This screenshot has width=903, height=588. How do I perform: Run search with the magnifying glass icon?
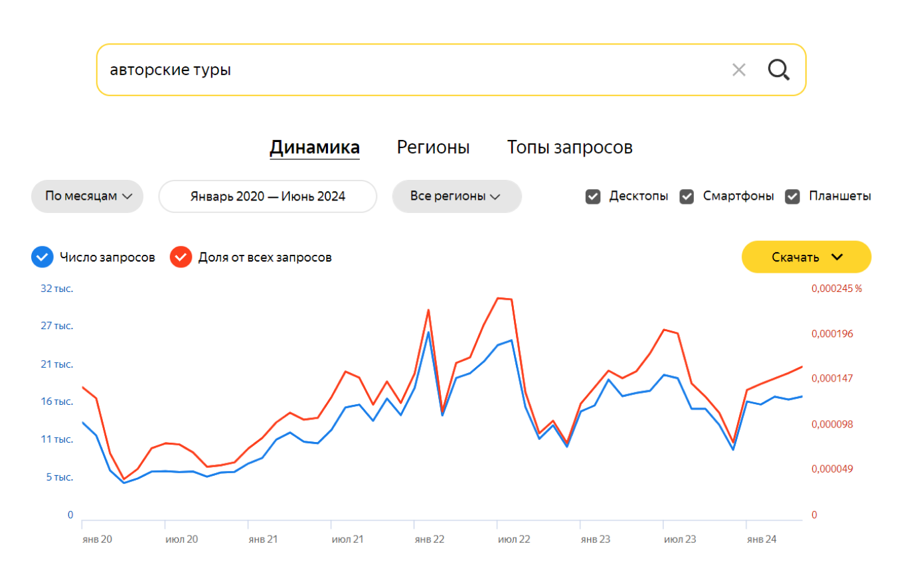point(778,70)
